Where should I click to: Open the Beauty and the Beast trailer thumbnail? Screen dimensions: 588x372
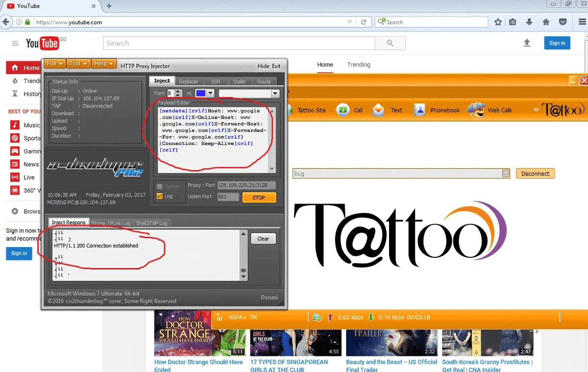[x=392, y=342]
